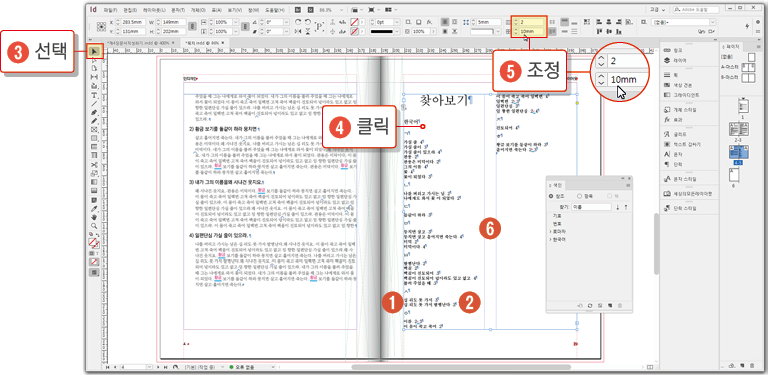Click the fx effects icon in control bar
The width and height of the screenshot is (768, 375).
click(x=429, y=22)
